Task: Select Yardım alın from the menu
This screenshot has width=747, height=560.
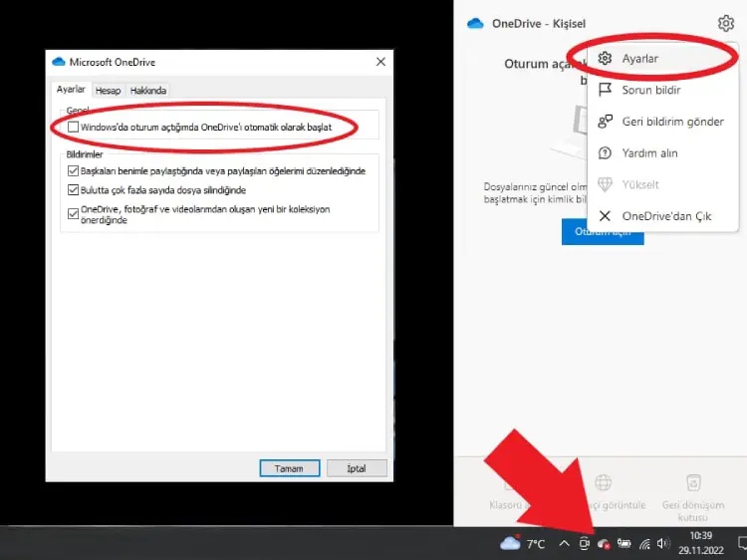Action: [662, 153]
